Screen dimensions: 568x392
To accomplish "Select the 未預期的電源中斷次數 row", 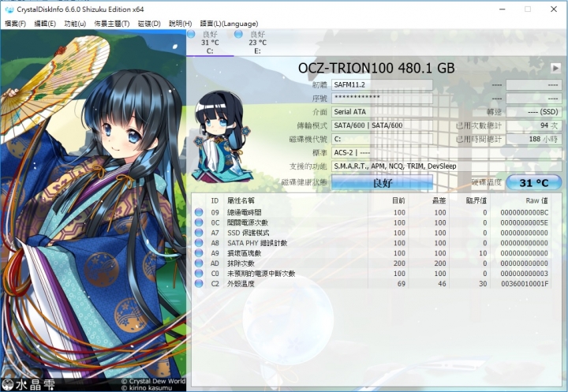I will (372, 273).
